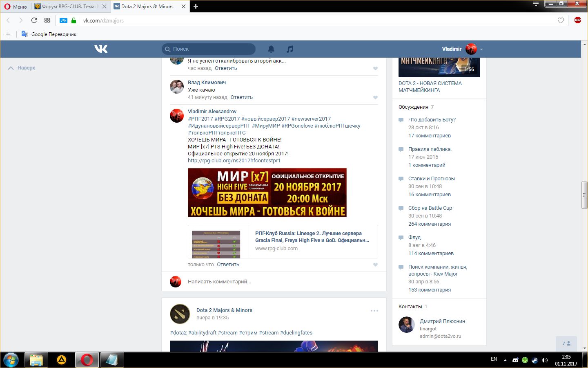Viewport: 588px width, 368px height.
Task: Switch to Форум RPG-CLUB browser tab
Action: tap(69, 6)
